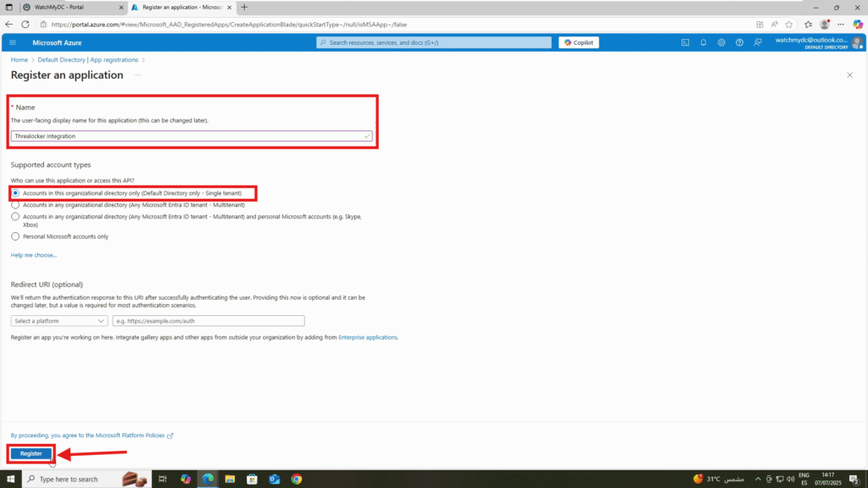Open the volume speaker icon
Image resolution: width=868 pixels, height=488 pixels.
click(791, 480)
